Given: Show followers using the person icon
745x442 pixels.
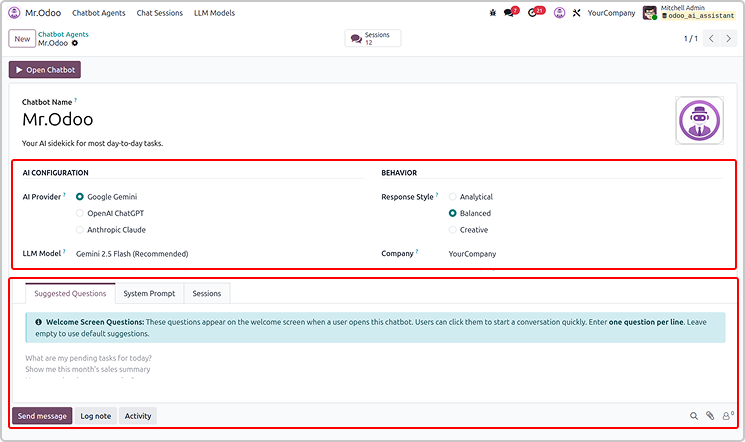Looking at the screenshot, I should pos(727,416).
